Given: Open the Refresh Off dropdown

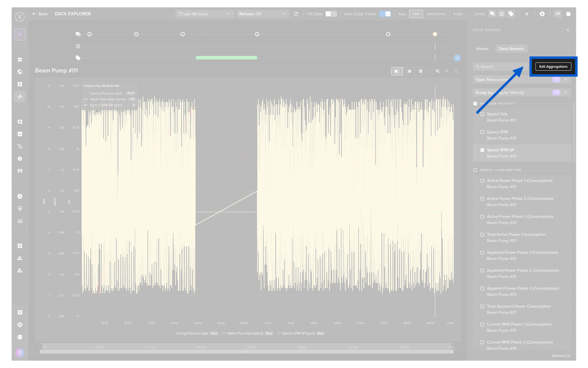Looking at the screenshot, I should point(262,14).
